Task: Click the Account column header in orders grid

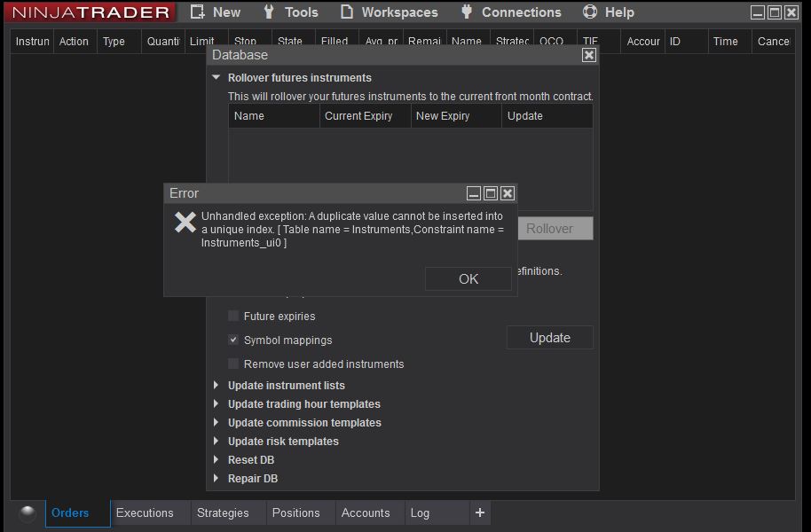Action: (642, 42)
